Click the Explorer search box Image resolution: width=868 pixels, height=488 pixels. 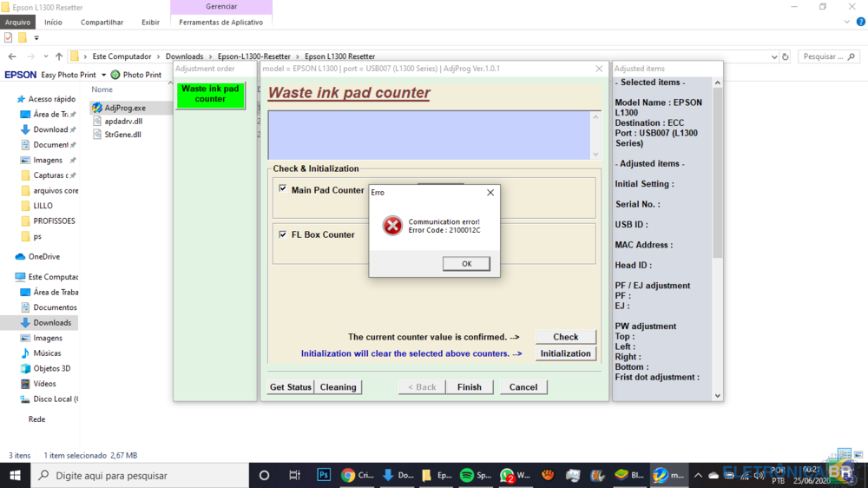(x=829, y=56)
